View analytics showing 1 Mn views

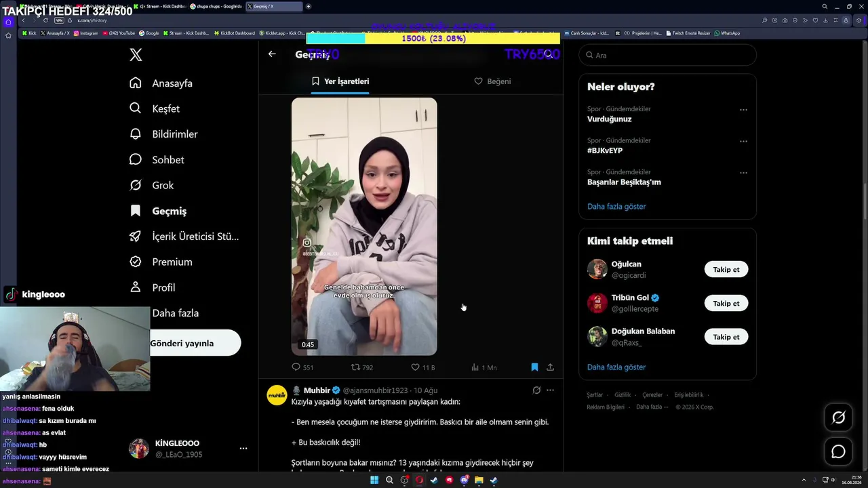pos(484,367)
